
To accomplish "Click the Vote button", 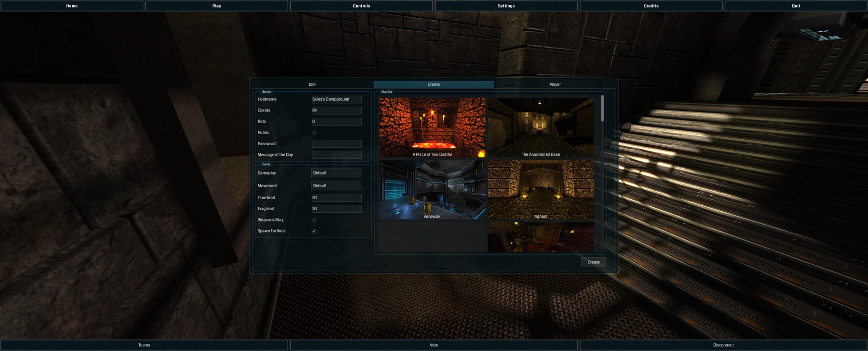I will click(434, 345).
